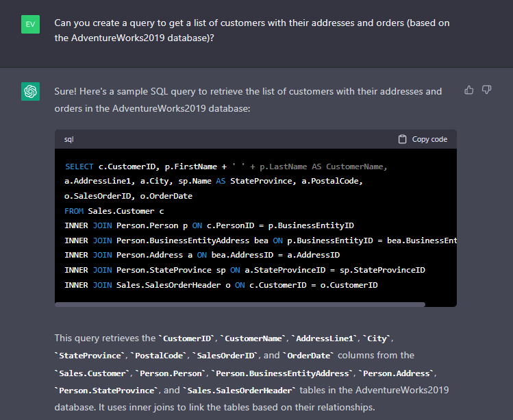Click the sql language label
Viewport: 513px width, 420px height.
69,139
